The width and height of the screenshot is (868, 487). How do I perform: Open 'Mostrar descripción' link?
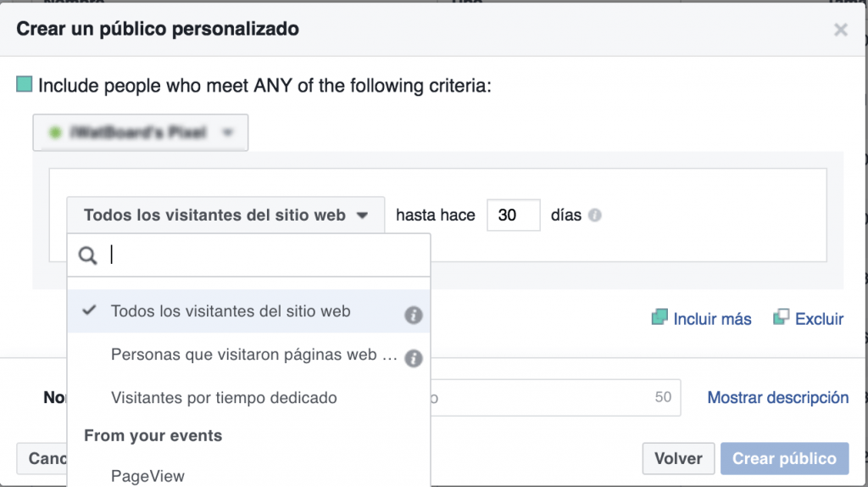click(778, 397)
